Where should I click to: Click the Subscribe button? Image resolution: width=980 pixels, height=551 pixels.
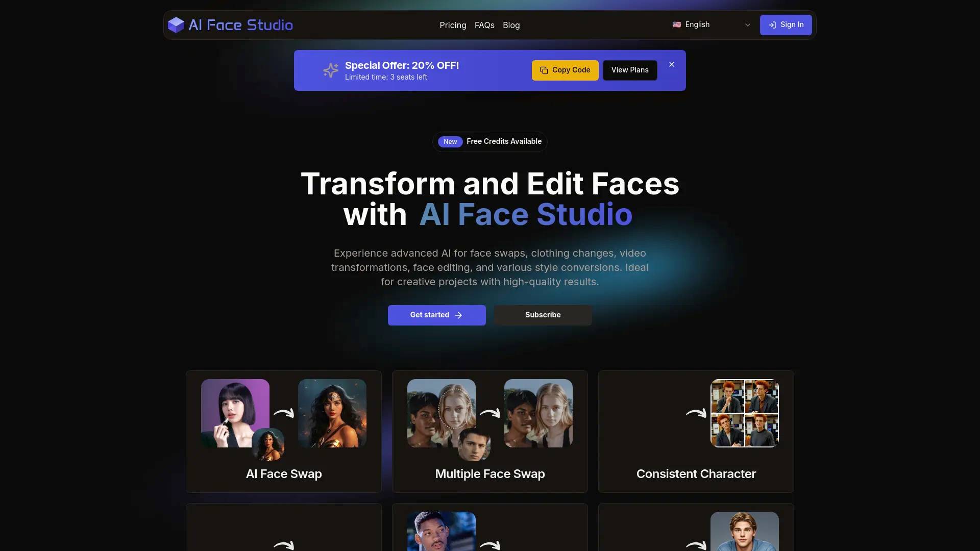point(543,315)
